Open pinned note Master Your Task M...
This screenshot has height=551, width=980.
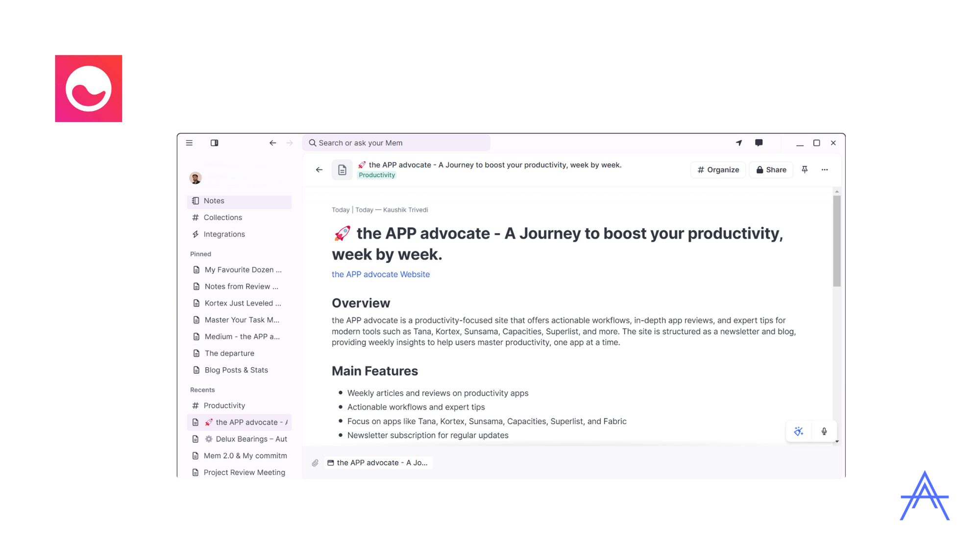pos(239,320)
